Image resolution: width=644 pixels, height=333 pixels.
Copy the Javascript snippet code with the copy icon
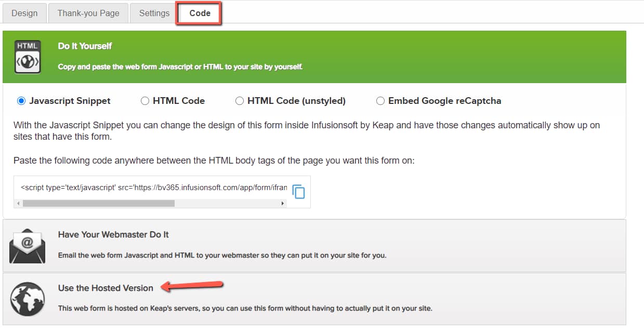[x=298, y=192]
